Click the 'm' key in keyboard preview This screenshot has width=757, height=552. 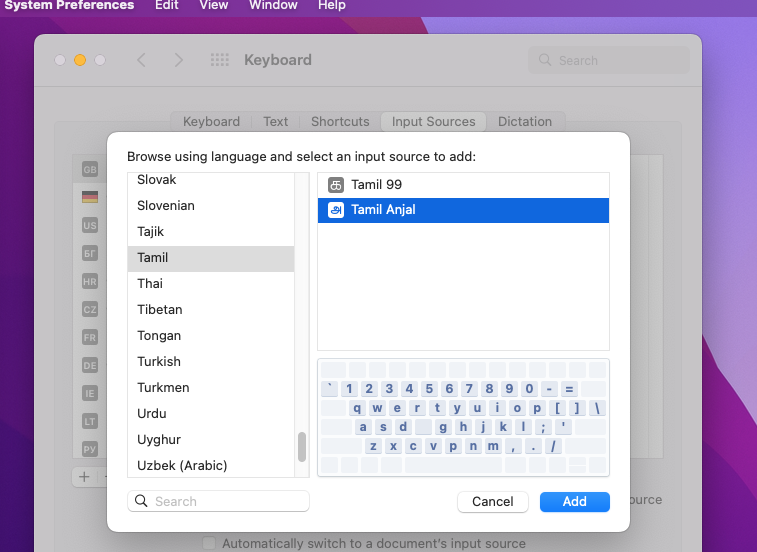pyautogui.click(x=493, y=446)
